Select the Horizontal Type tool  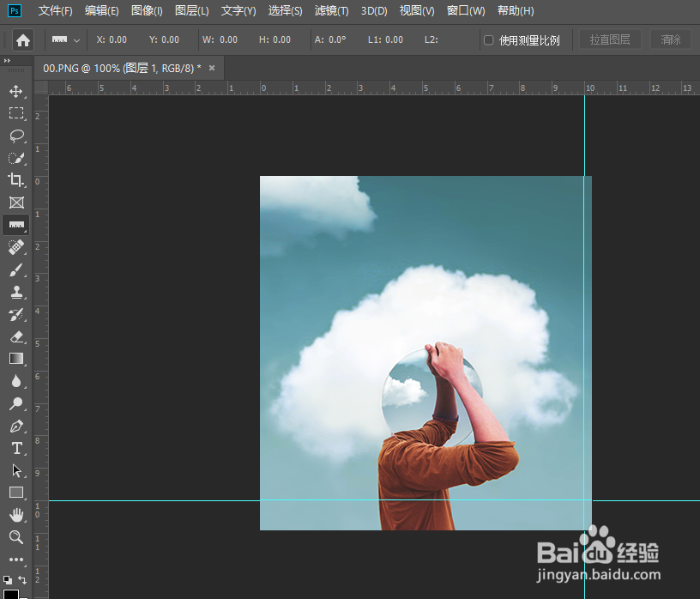(16, 448)
